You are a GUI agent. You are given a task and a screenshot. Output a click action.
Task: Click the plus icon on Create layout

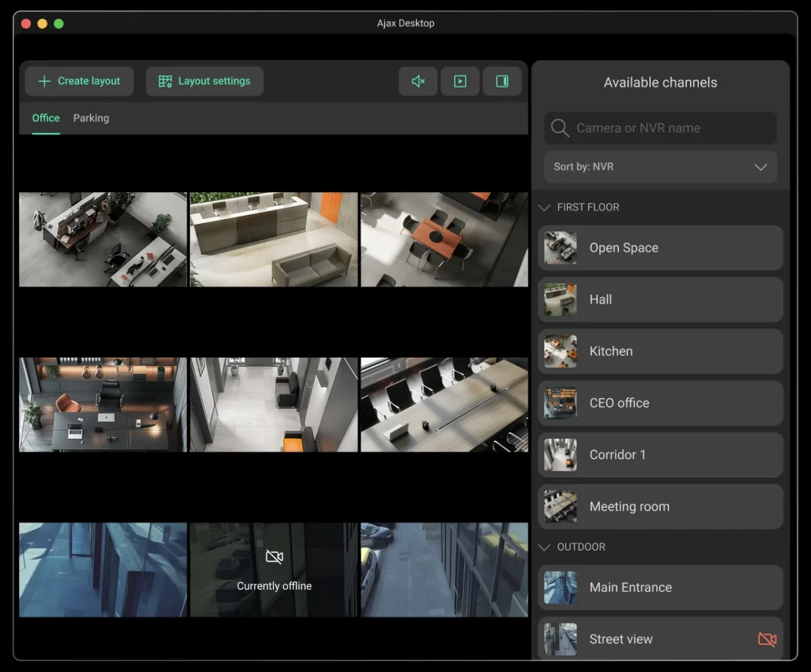(45, 81)
